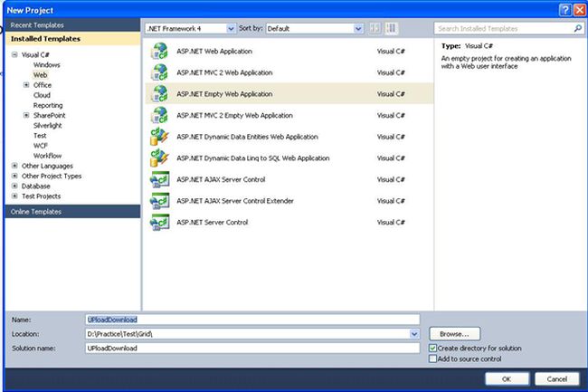The image size is (588, 392).
Task: Expand the Database tree node
Action: (14, 186)
